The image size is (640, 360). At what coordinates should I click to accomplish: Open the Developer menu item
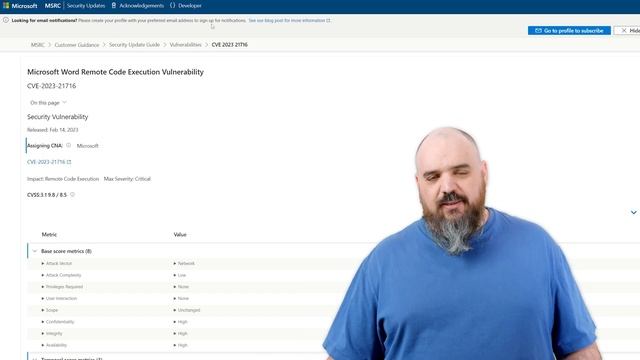click(189, 6)
